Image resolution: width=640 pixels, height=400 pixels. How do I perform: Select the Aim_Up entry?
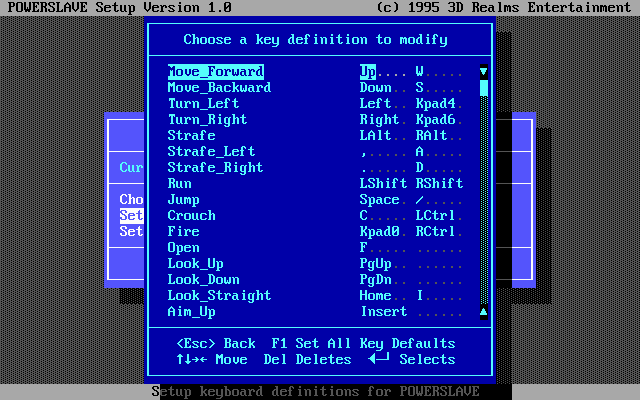point(191,312)
